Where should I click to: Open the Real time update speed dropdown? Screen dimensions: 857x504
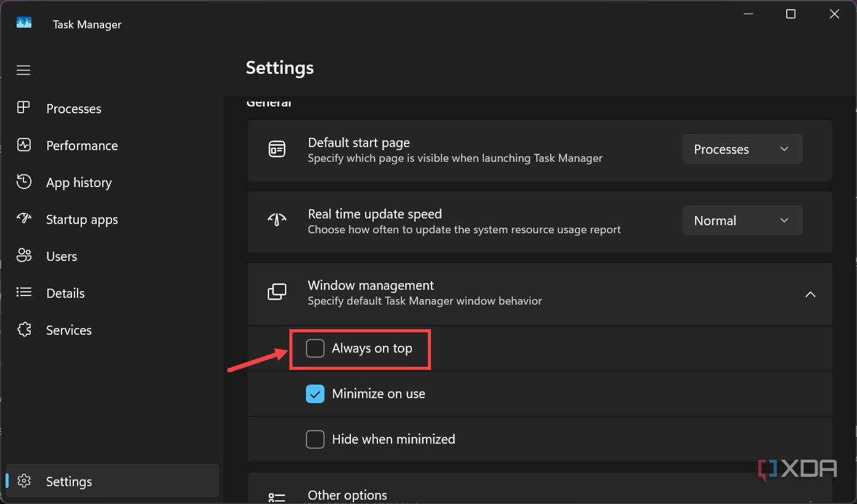(742, 220)
